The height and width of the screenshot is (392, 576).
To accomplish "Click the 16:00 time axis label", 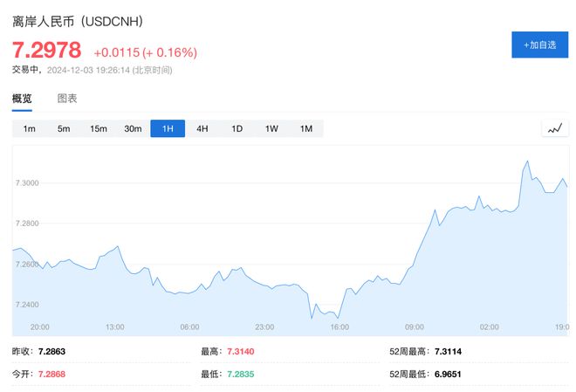I will [x=339, y=327].
